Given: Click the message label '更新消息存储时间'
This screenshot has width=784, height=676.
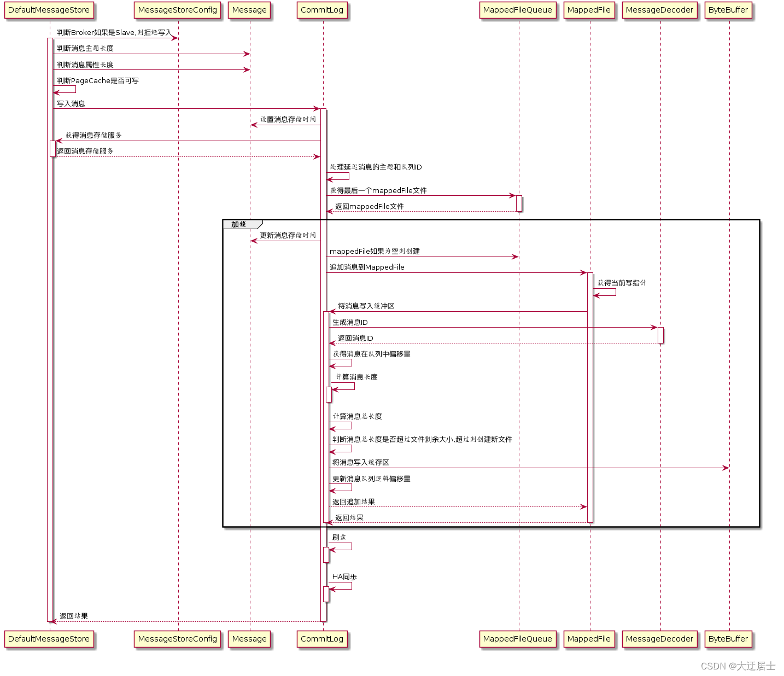Looking at the screenshot, I should 288,235.
